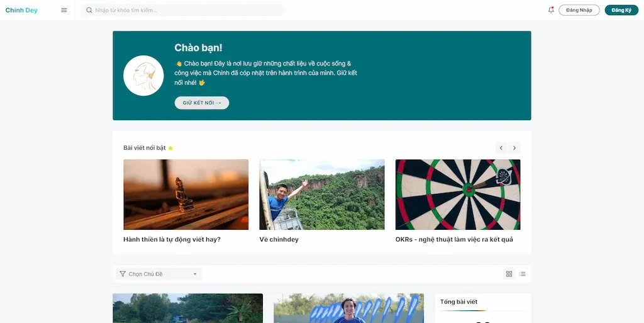
Task: Expand the Chọn Chủ Đề dropdown
Action: tap(159, 274)
